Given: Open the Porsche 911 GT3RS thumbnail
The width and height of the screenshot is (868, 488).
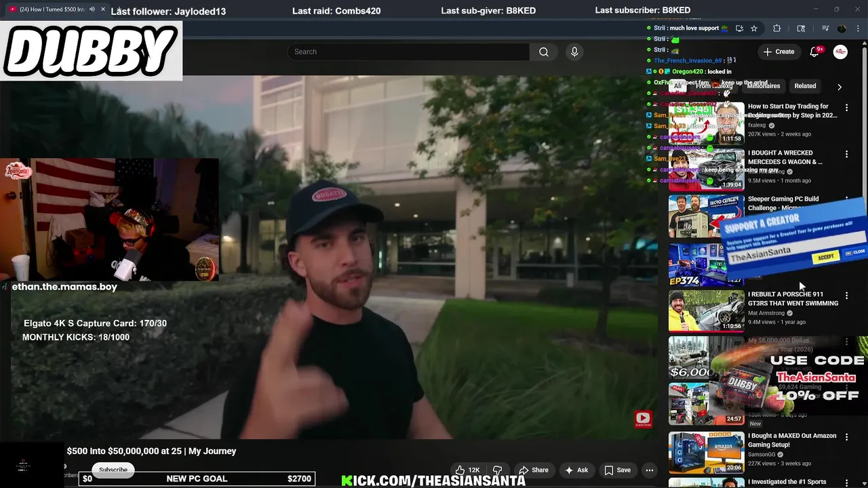Looking at the screenshot, I should (x=706, y=310).
